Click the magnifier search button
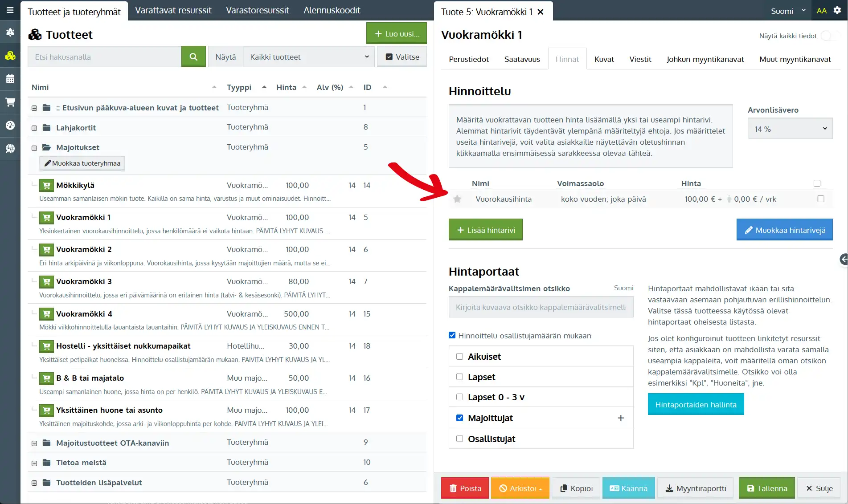This screenshot has width=848, height=504. click(193, 57)
